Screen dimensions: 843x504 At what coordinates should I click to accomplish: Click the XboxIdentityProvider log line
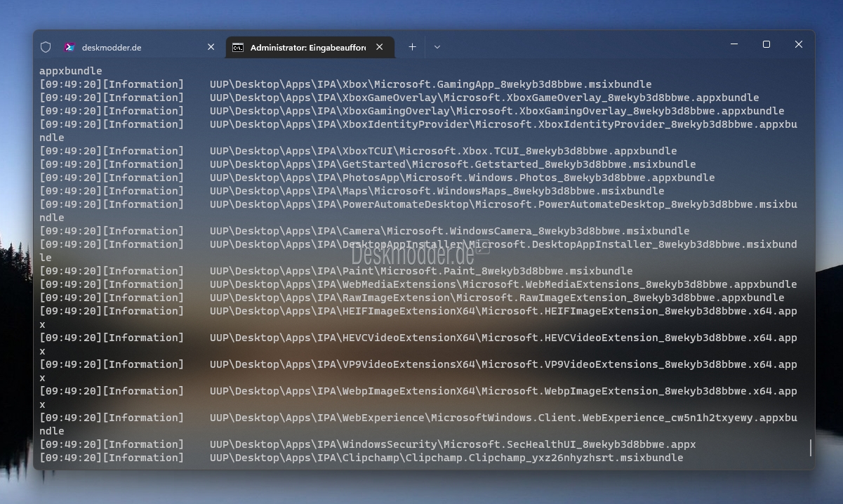(x=418, y=131)
